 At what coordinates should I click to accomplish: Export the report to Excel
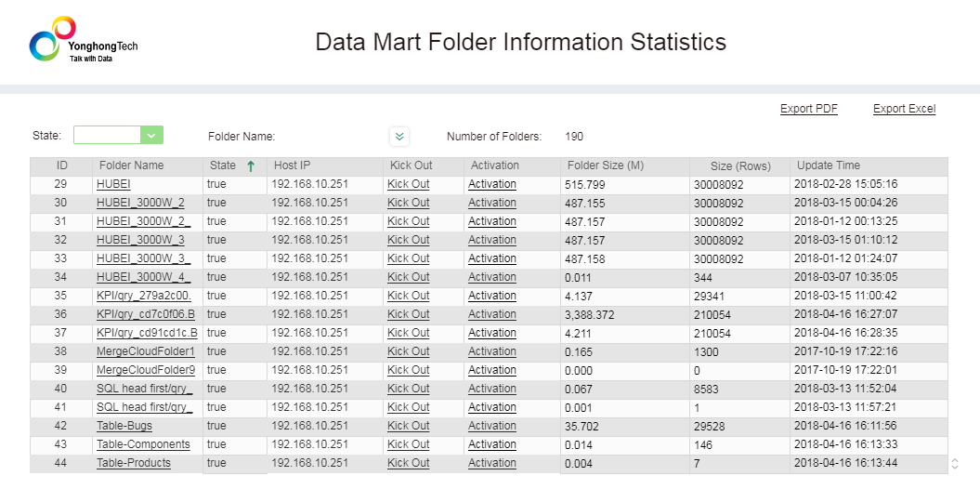[904, 109]
